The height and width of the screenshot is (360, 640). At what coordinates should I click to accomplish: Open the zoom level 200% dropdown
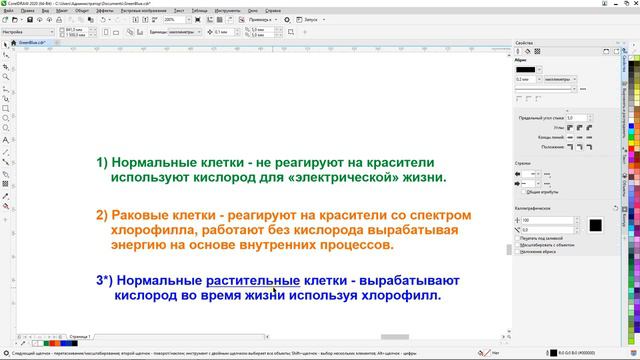click(188, 20)
